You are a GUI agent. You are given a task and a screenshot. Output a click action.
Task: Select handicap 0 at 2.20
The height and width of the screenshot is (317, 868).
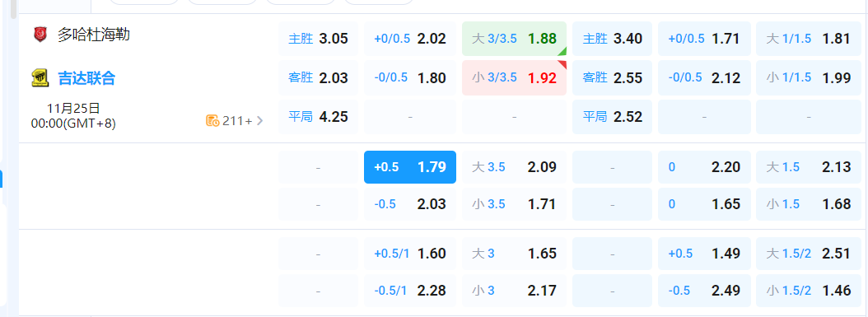(x=704, y=167)
